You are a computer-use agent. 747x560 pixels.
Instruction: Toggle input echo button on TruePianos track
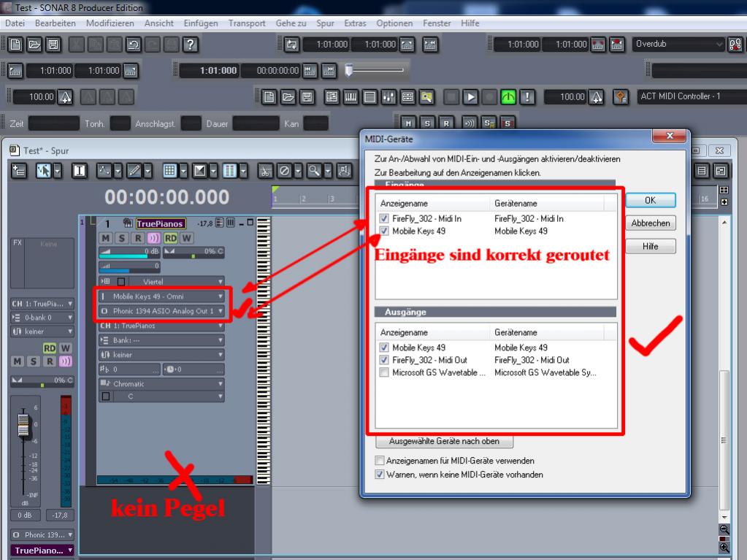[154, 238]
